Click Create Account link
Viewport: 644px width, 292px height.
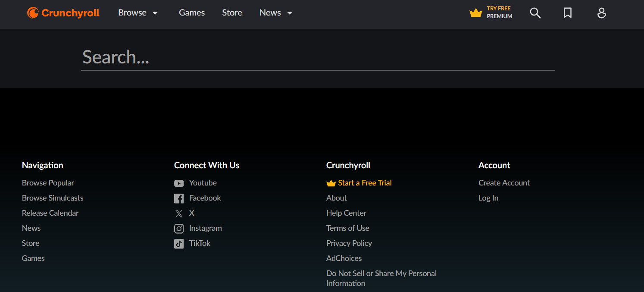(504, 183)
